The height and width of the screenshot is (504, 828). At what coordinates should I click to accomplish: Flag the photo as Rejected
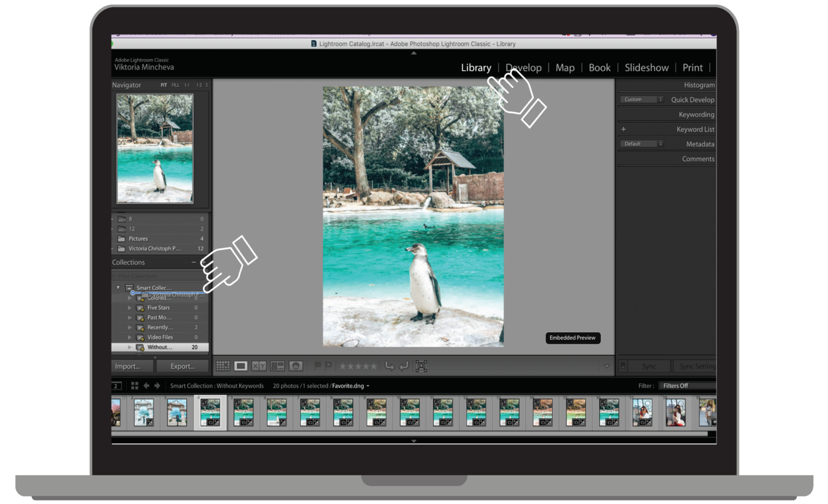[328, 366]
